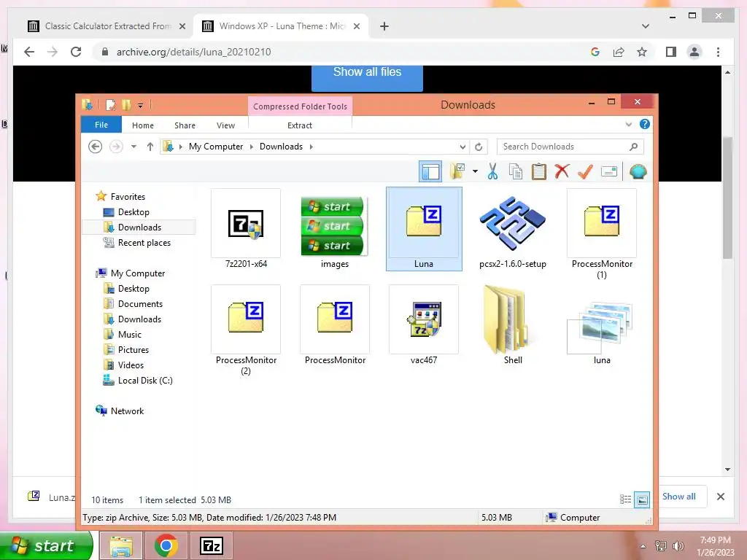747x560 pixels.
Task: Select the ProcessMonitor (2) archive
Action: tap(246, 330)
